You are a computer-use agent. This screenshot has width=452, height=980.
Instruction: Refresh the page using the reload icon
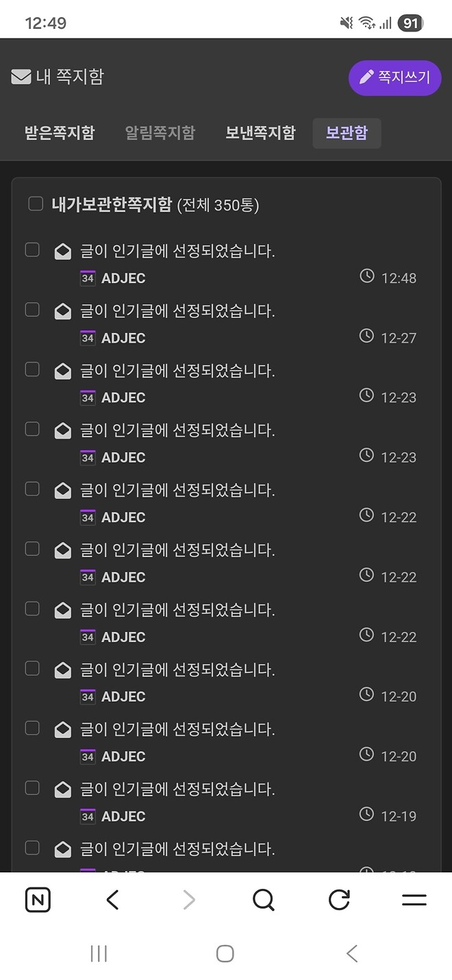point(339,900)
